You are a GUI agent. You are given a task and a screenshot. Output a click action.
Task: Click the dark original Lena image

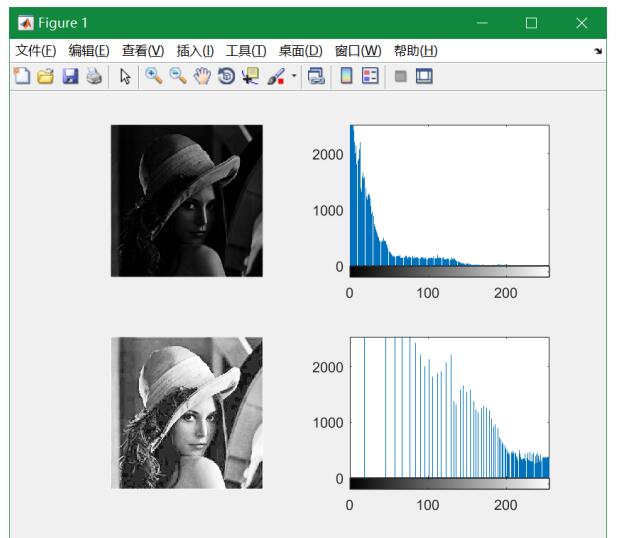[187, 201]
